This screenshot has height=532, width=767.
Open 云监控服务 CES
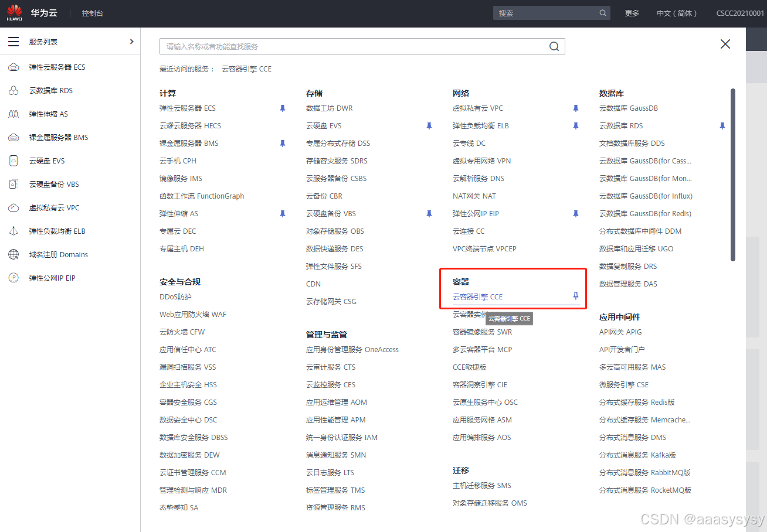[x=331, y=385]
